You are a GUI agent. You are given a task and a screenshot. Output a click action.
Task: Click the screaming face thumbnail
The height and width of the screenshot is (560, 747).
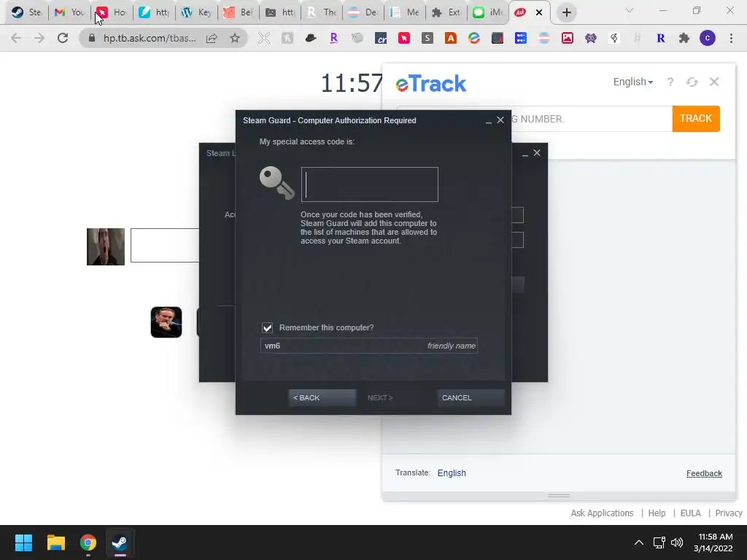(106, 246)
